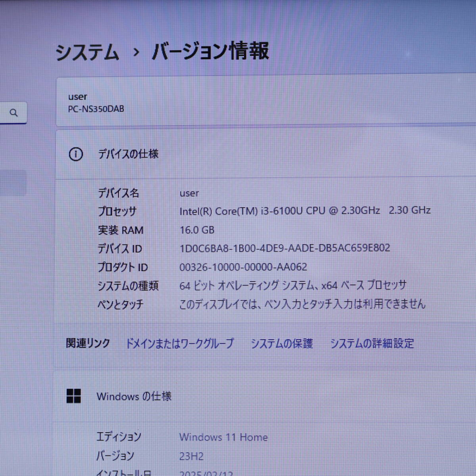
Task: Click the バージョン label under Windows の仕様
Action: coord(115,456)
